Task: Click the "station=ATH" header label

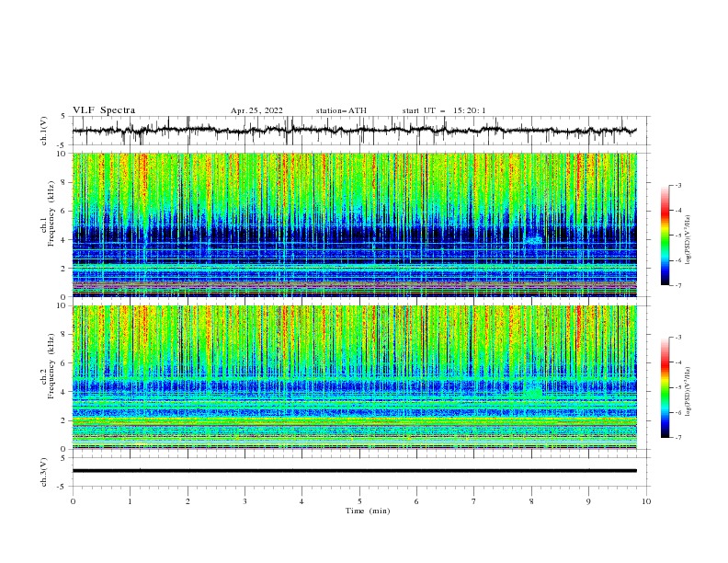Action: (341, 110)
